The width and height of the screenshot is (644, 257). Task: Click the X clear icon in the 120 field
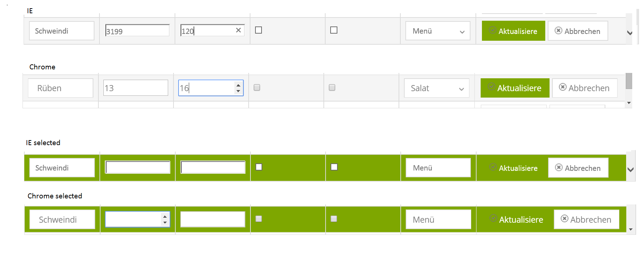click(238, 30)
